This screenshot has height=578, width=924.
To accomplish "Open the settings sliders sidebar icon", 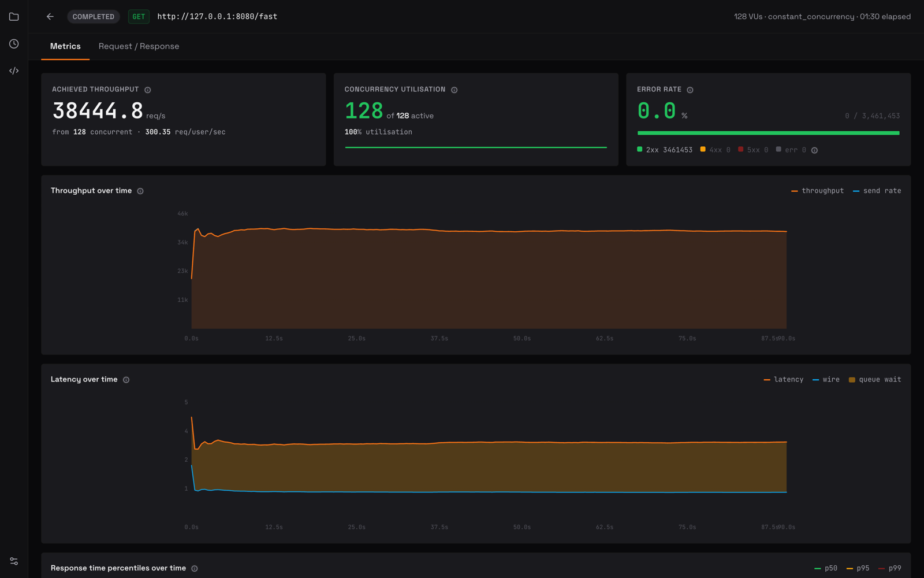I will click(x=14, y=561).
